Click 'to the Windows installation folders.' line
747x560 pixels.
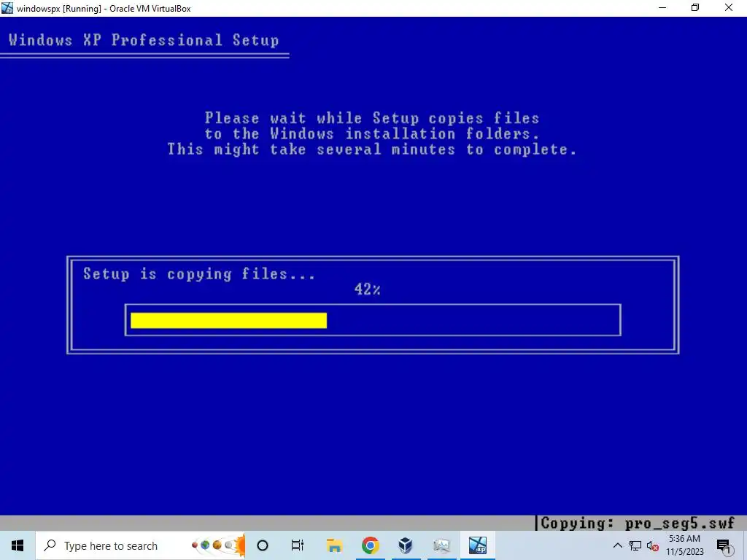tap(372, 134)
